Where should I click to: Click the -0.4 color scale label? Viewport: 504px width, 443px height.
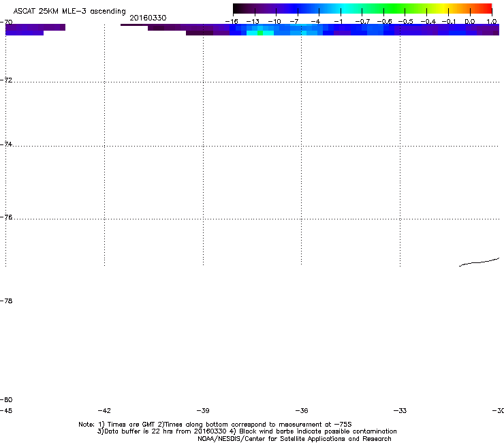click(428, 22)
